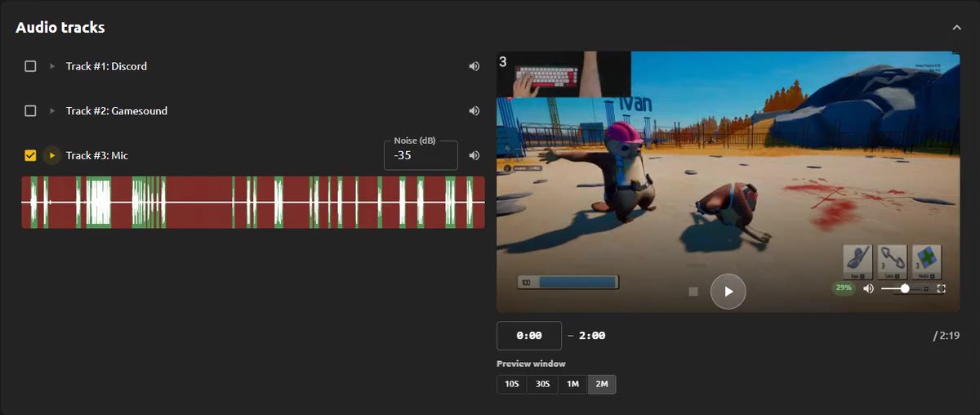Stop the video preview
Viewport: 980px width, 415px height.
[x=693, y=292]
